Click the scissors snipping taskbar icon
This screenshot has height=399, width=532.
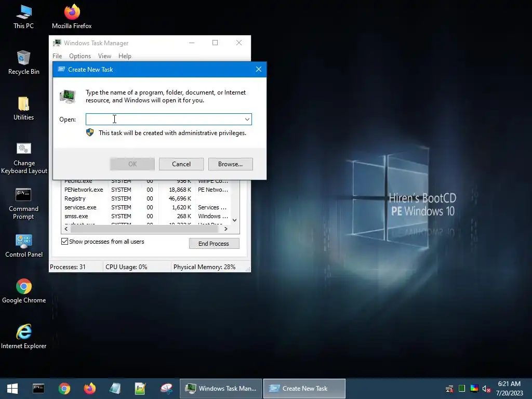pos(166,389)
